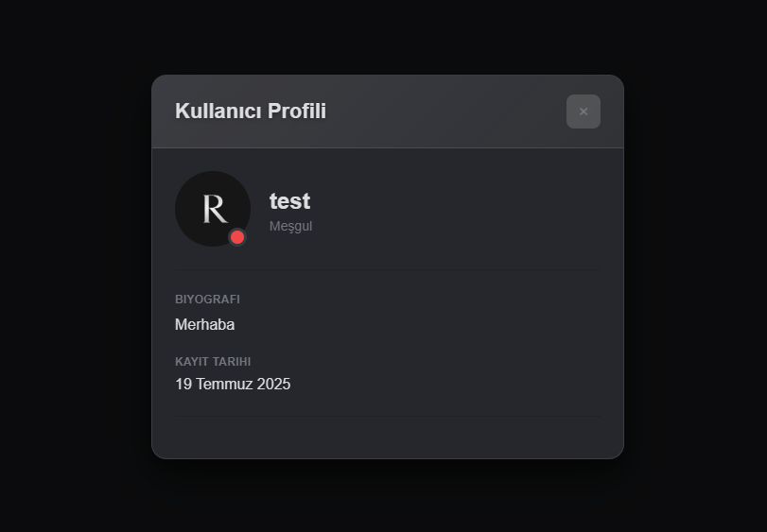767x532 pixels.
Task: Select the Merhaba biography text
Action: (x=204, y=324)
